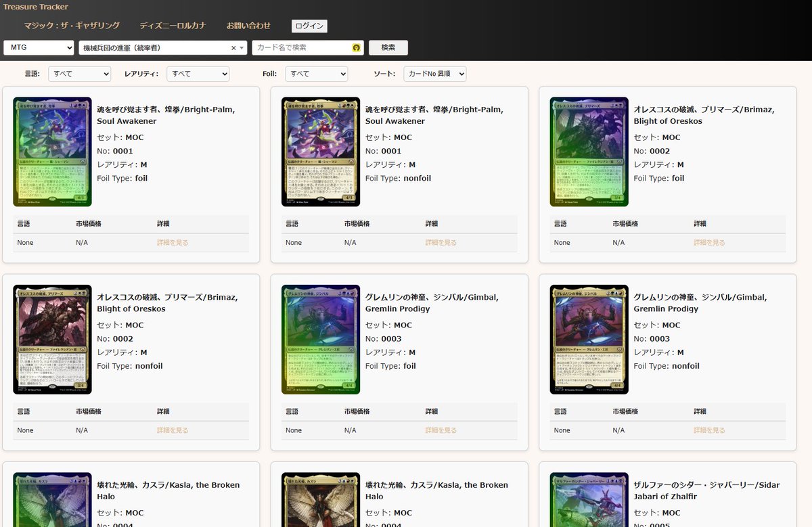Open the レアリティ rarity filter dropdown
This screenshot has height=527, width=812.
(x=198, y=73)
